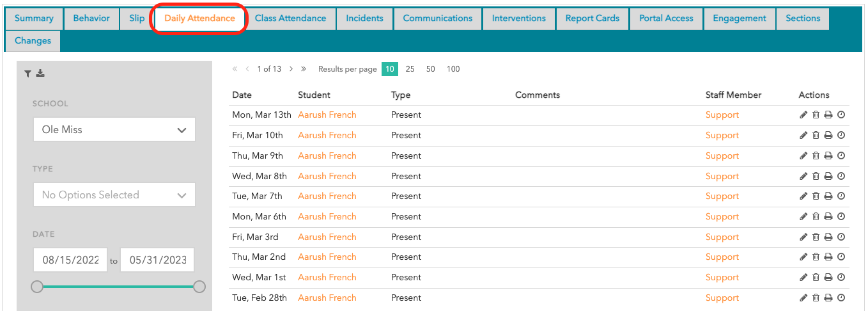Click the filter funnel icon
Viewport: 868px width, 311px height.
tap(27, 74)
